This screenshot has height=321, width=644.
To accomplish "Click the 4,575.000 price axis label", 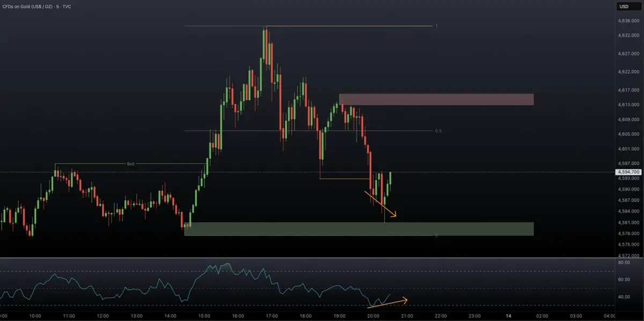I will (628, 244).
